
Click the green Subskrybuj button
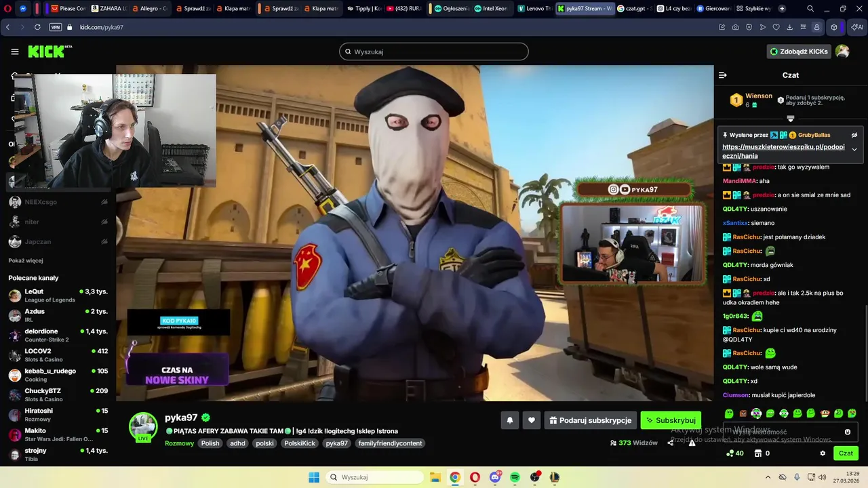[x=671, y=420]
